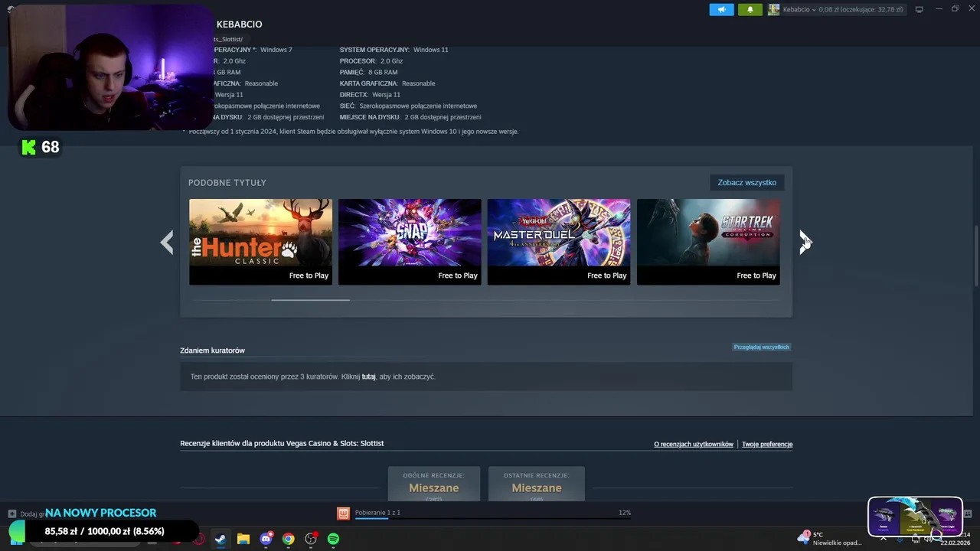Open theHunter Classic game card

click(x=261, y=242)
